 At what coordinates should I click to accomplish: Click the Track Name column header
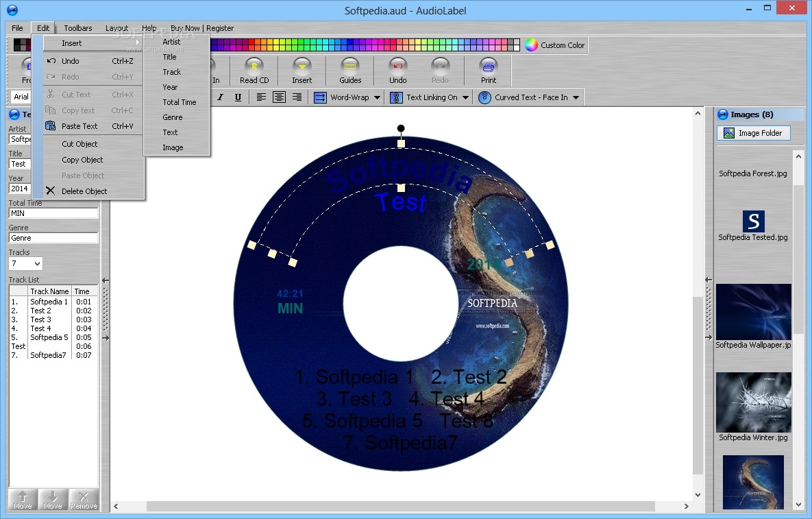click(x=49, y=291)
